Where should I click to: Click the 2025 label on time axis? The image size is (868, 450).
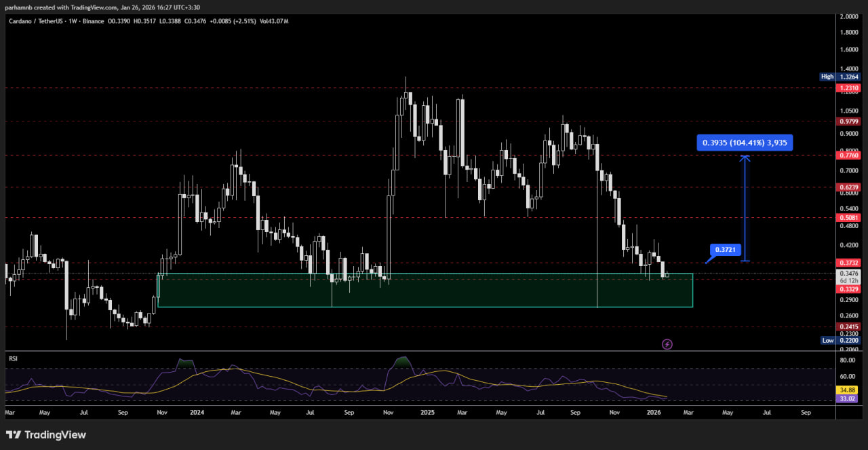coord(427,412)
